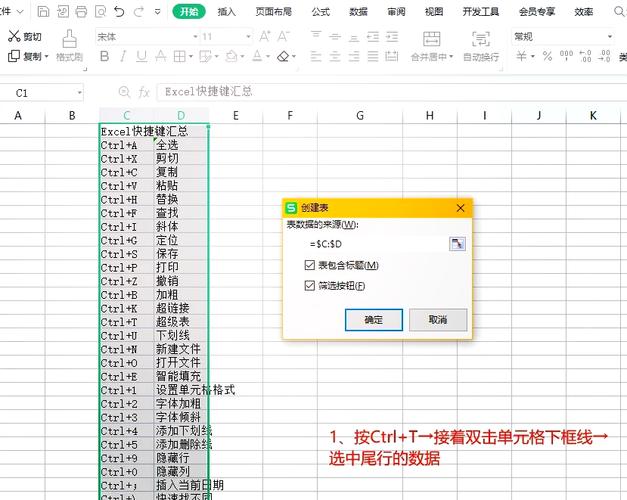Click the top align icon

(316, 36)
